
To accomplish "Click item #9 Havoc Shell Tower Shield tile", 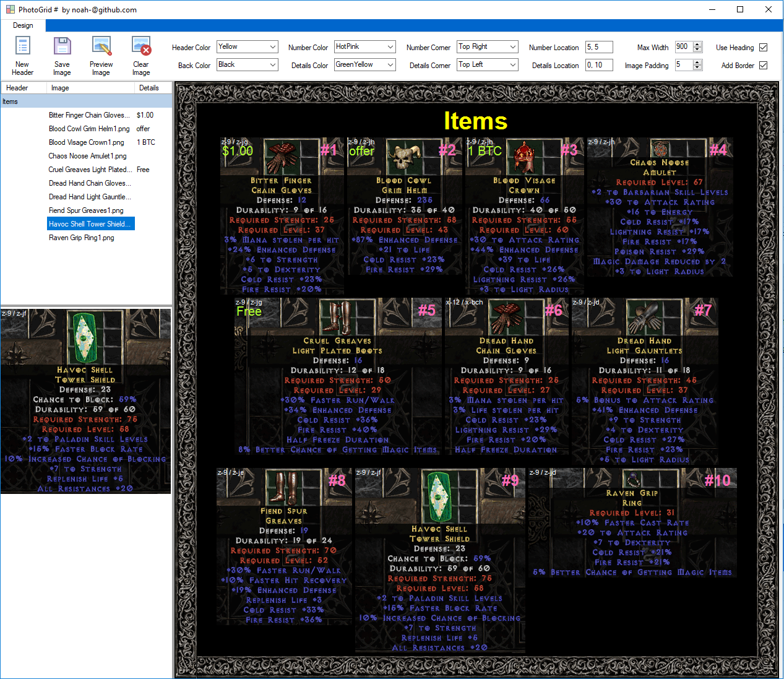I will coord(439,560).
